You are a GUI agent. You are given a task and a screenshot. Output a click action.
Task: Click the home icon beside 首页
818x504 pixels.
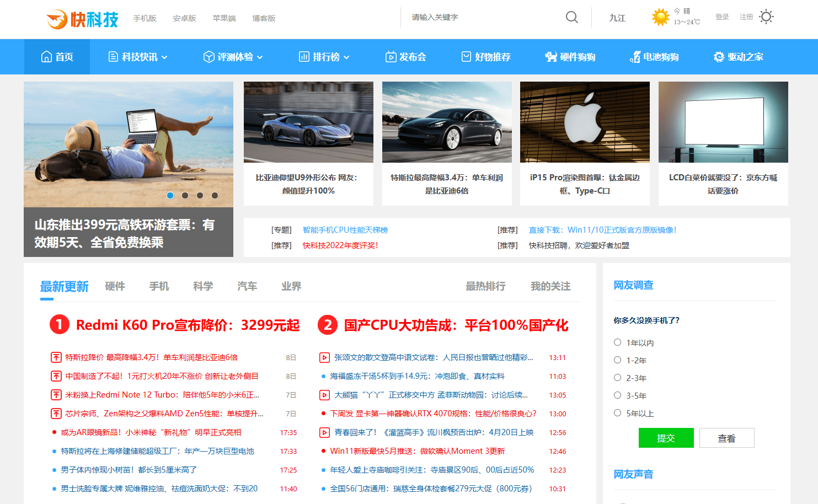[46, 57]
